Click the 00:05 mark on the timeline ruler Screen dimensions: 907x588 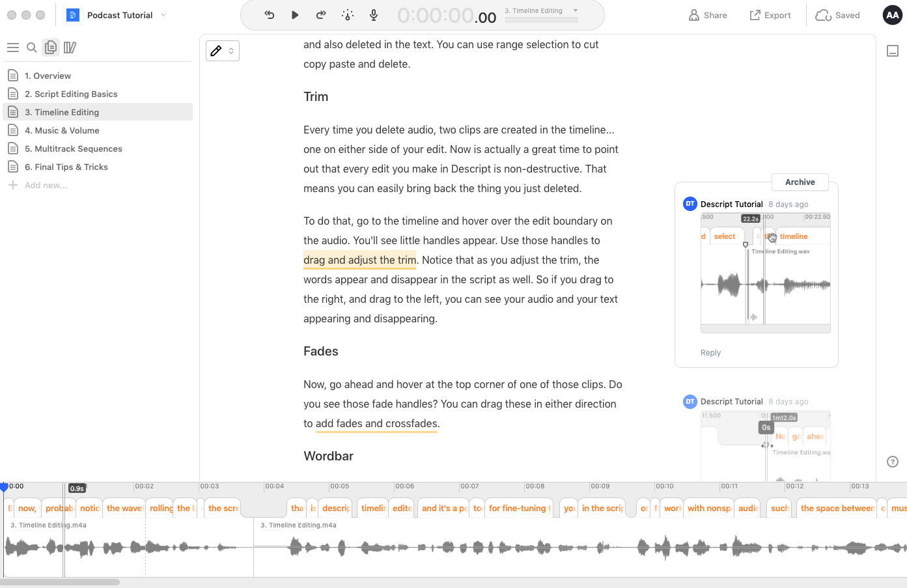[x=339, y=486]
